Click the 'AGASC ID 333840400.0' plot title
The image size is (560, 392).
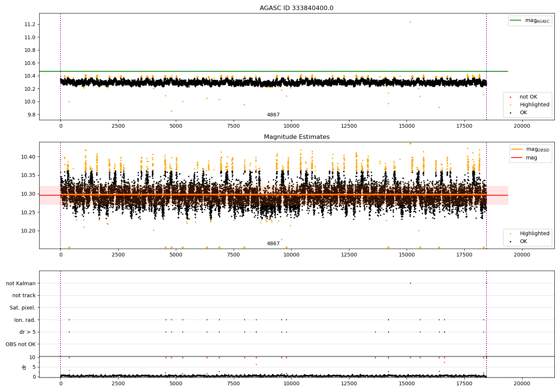point(296,8)
